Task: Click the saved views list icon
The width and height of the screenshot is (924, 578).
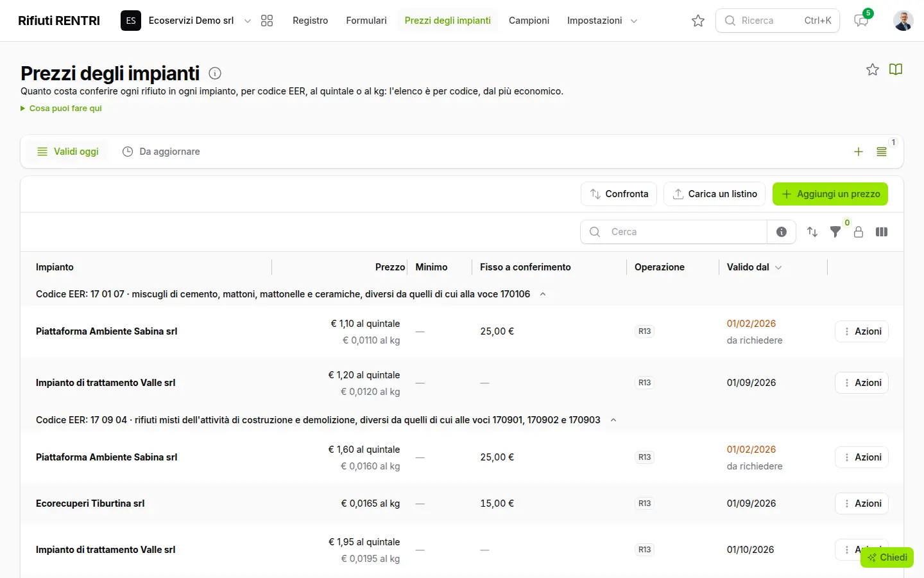Action: tap(882, 152)
